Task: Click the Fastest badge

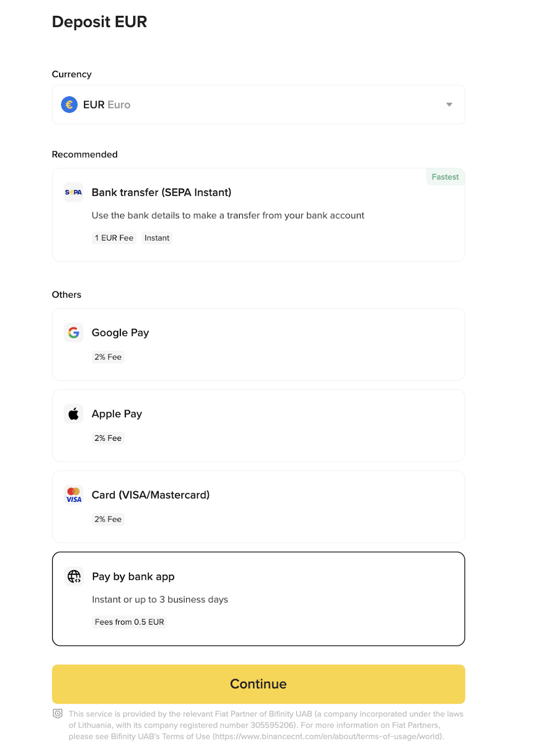Action: click(445, 177)
